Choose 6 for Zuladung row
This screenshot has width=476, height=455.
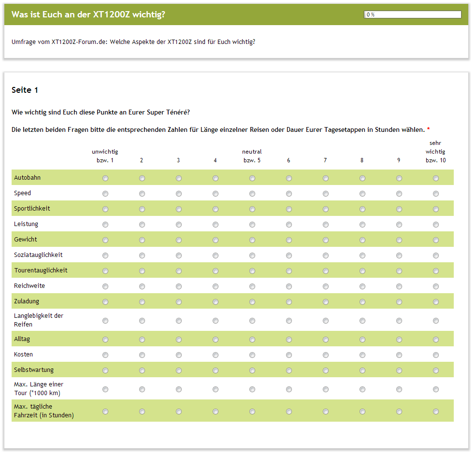pos(289,302)
